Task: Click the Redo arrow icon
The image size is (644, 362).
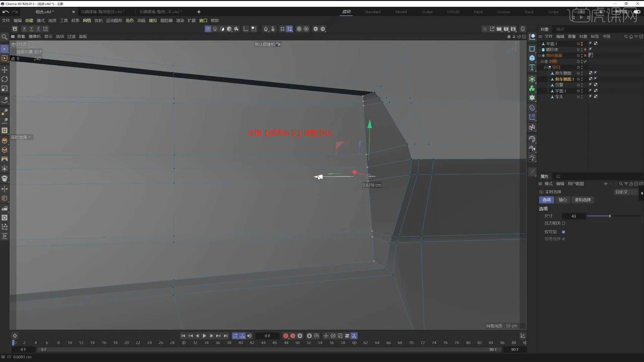Action: click(14, 12)
